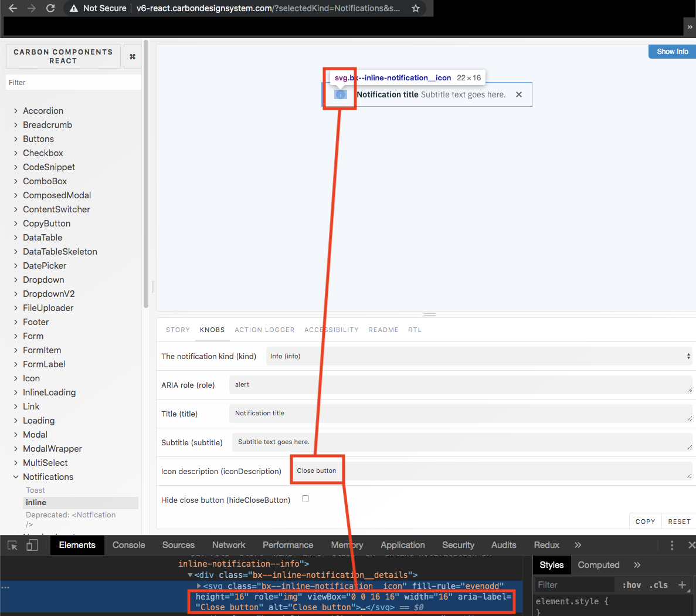Viewport: 696px width, 616px height.
Task: Toggle the .cls class editor
Action: (658, 585)
